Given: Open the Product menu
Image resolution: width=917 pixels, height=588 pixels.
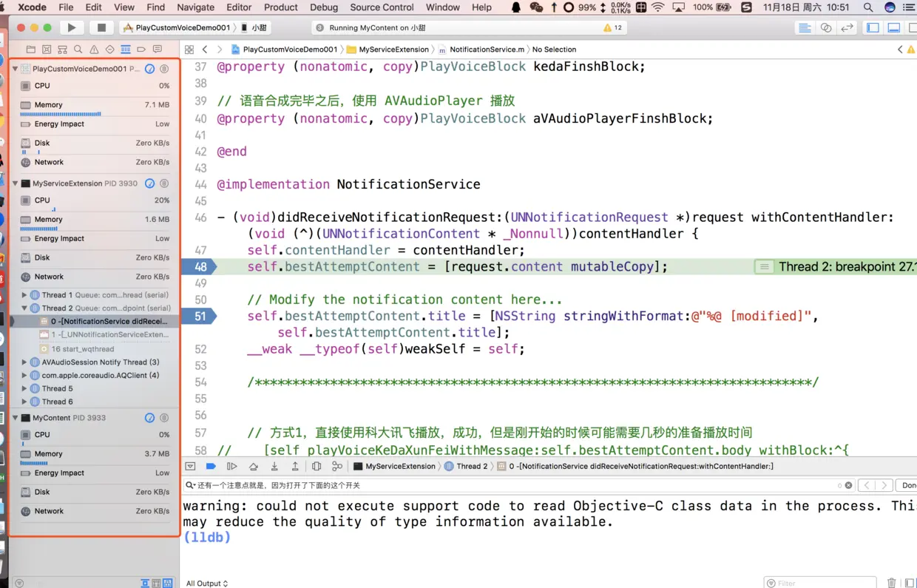Looking at the screenshot, I should [x=281, y=7].
